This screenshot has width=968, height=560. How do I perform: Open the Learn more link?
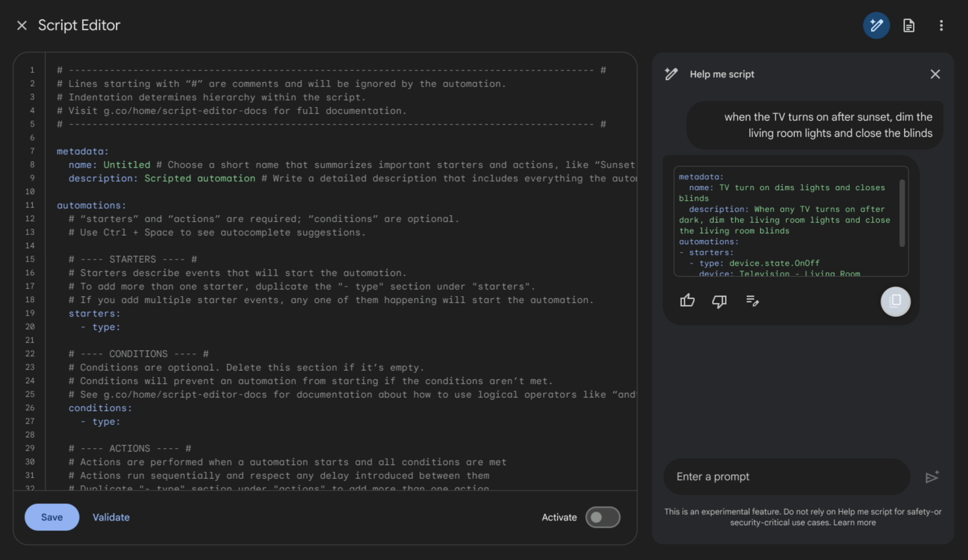(x=855, y=523)
